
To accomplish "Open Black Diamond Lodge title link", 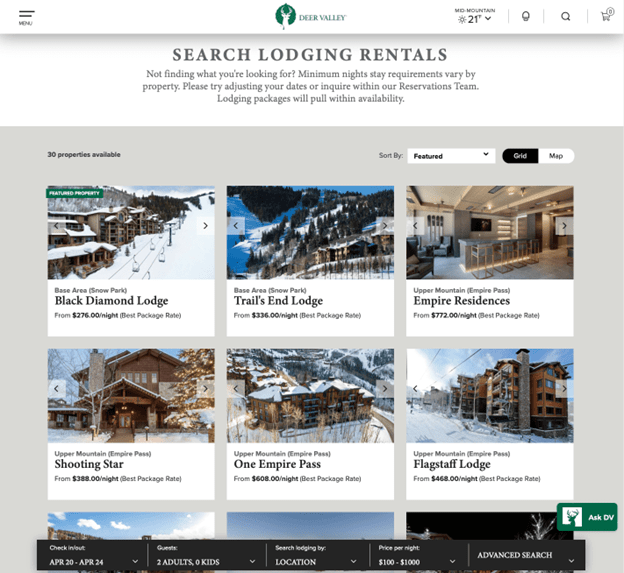I will [111, 301].
